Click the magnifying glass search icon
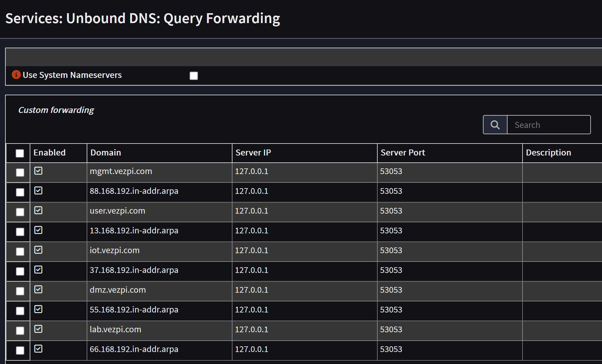Image resolution: width=602 pixels, height=364 pixels. (495, 124)
